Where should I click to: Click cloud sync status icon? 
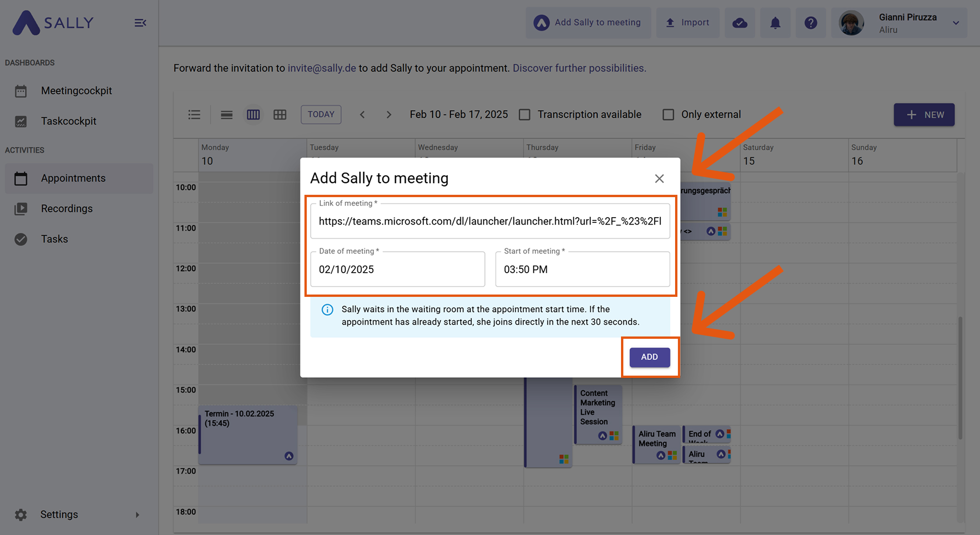click(740, 22)
